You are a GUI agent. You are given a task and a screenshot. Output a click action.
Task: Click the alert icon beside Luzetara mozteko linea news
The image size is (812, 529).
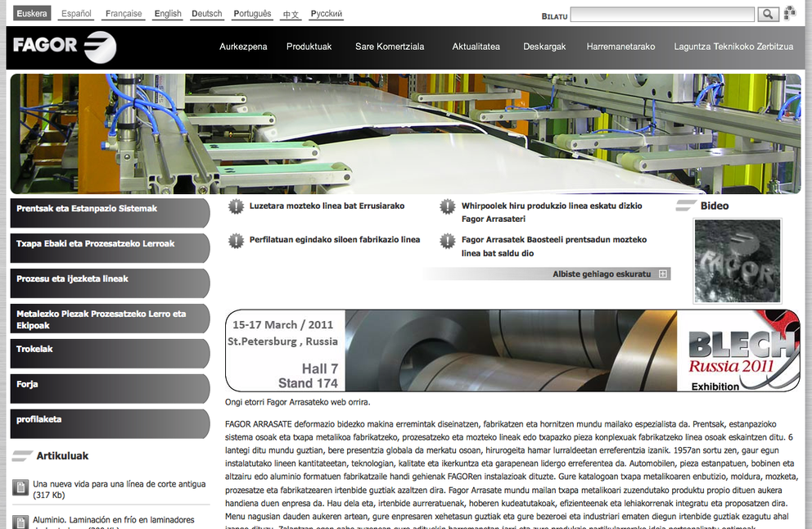click(x=236, y=206)
